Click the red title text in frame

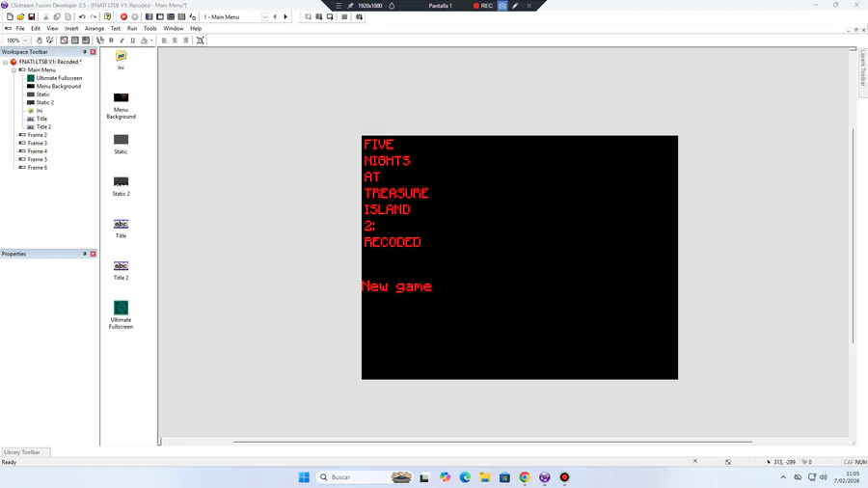point(395,193)
